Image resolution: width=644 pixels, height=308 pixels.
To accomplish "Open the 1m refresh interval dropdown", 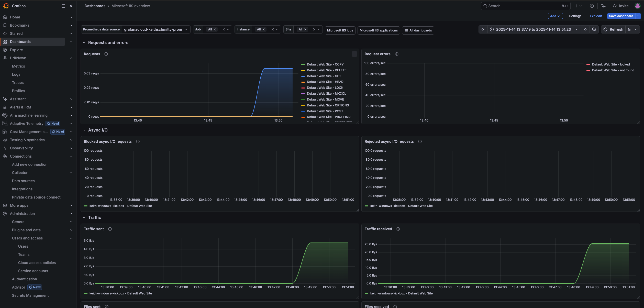I will tap(632, 29).
